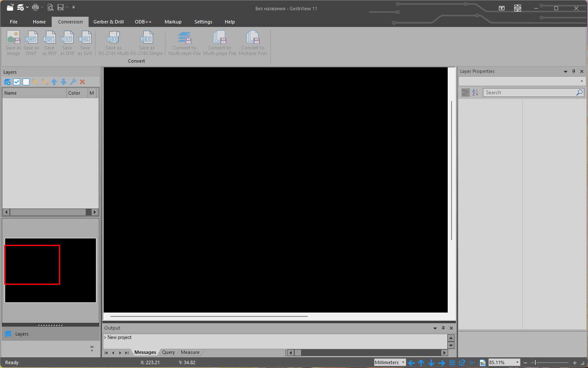Click the pan up arrow in status bar

[x=421, y=363]
